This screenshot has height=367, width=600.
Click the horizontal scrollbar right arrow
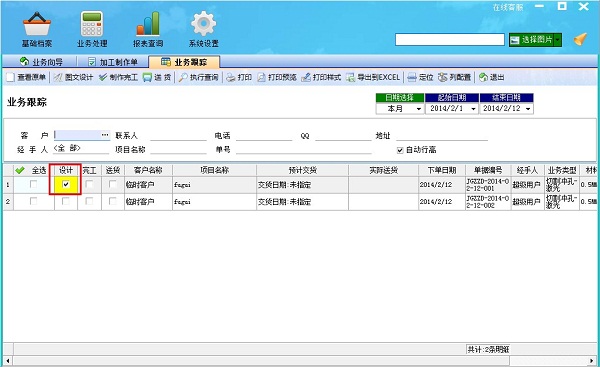[592, 360]
